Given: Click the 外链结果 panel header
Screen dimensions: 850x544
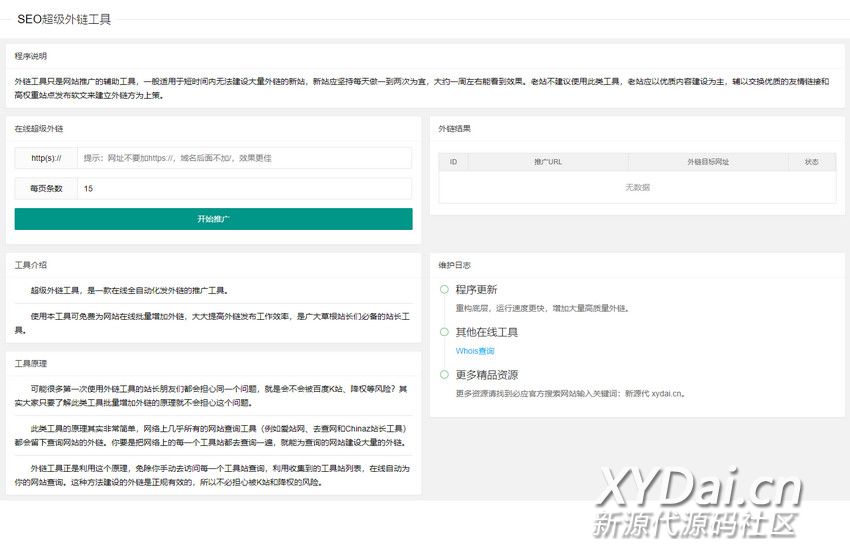Looking at the screenshot, I should pyautogui.click(x=454, y=129).
